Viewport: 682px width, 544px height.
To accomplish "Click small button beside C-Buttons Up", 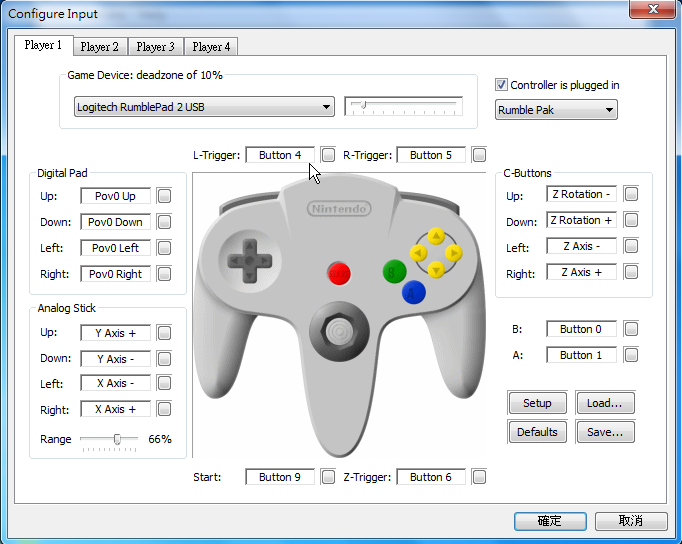I will (631, 194).
